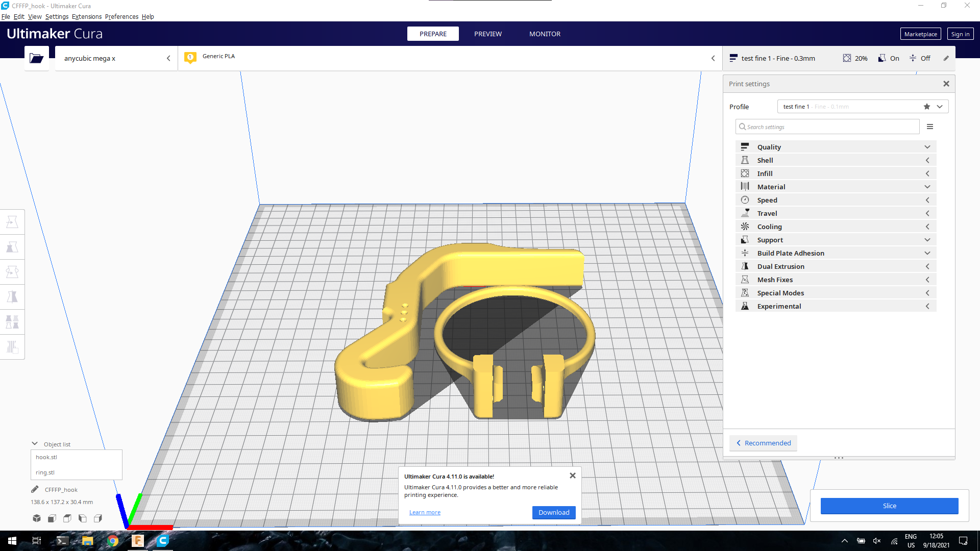
Task: Click the adhesion Off icon in header
Action: coord(913,58)
